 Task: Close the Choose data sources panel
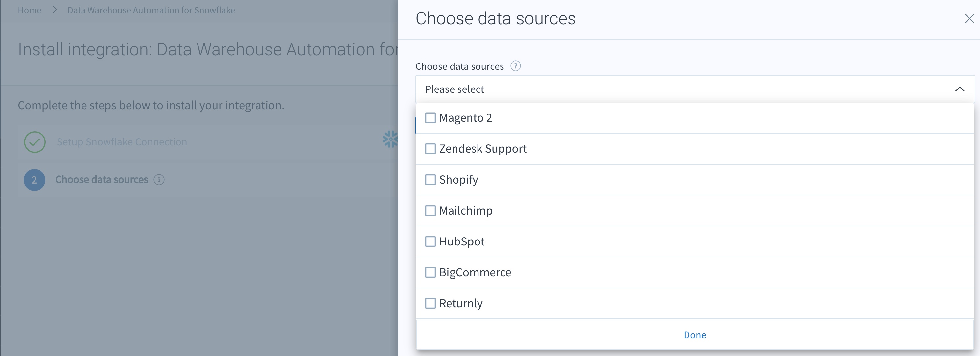[x=969, y=18]
